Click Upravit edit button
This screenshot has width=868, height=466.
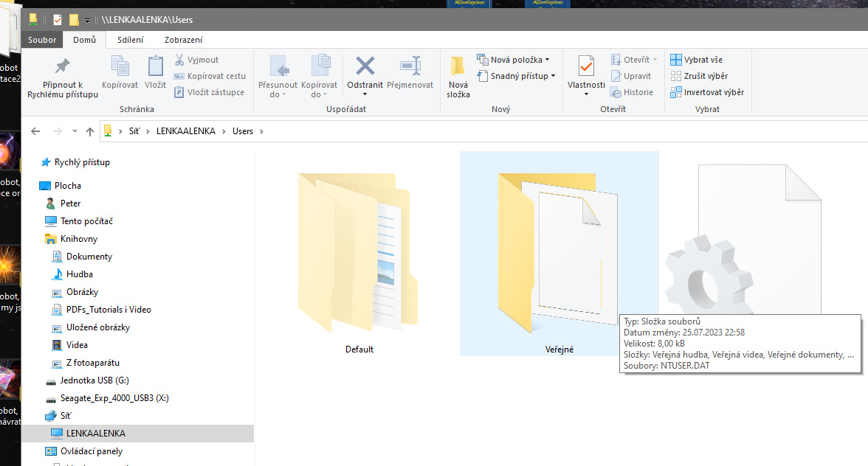[x=631, y=76]
